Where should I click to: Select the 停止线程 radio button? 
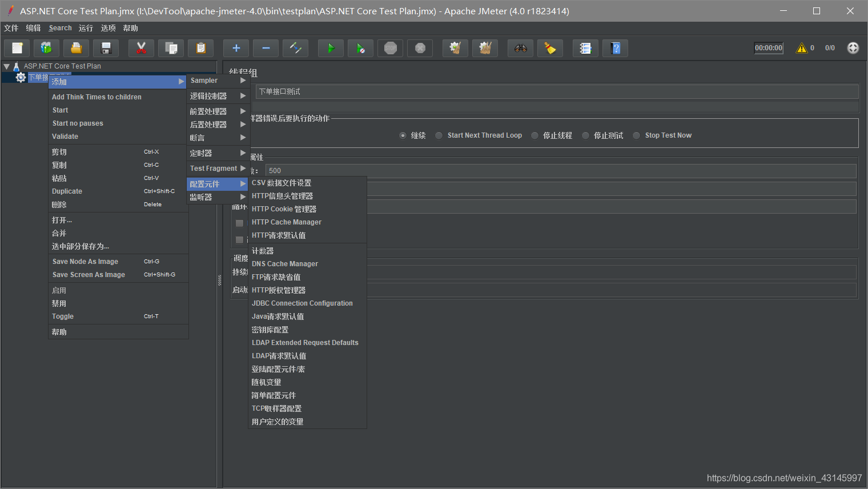[x=535, y=135]
